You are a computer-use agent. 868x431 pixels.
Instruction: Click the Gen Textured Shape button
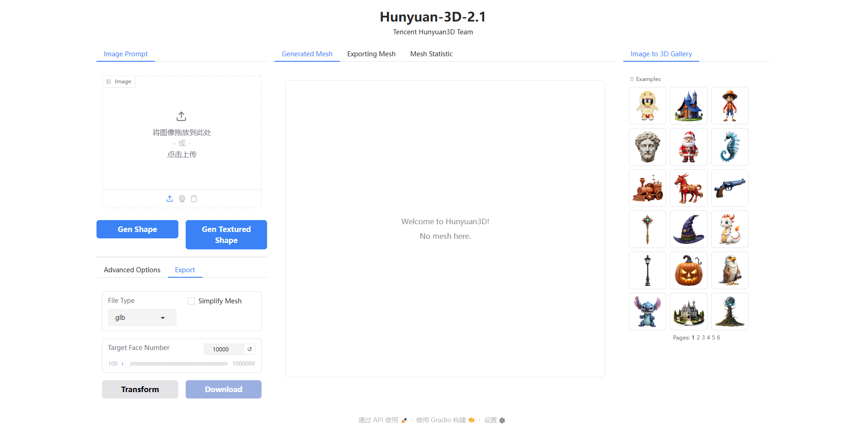coord(226,235)
